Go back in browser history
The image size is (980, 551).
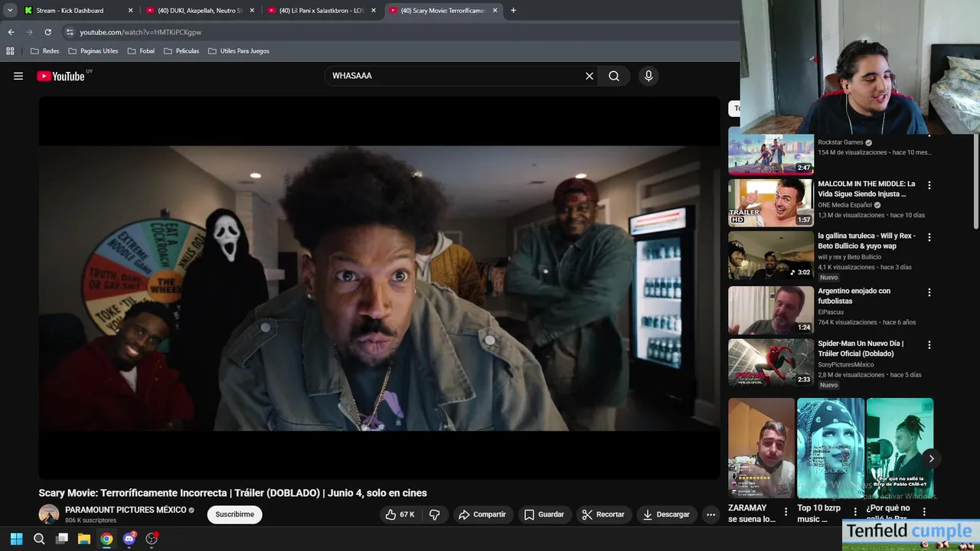(x=11, y=32)
